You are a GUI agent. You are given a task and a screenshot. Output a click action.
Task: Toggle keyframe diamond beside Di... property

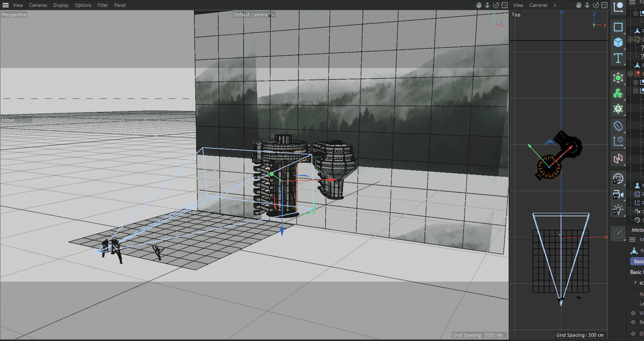point(633,333)
